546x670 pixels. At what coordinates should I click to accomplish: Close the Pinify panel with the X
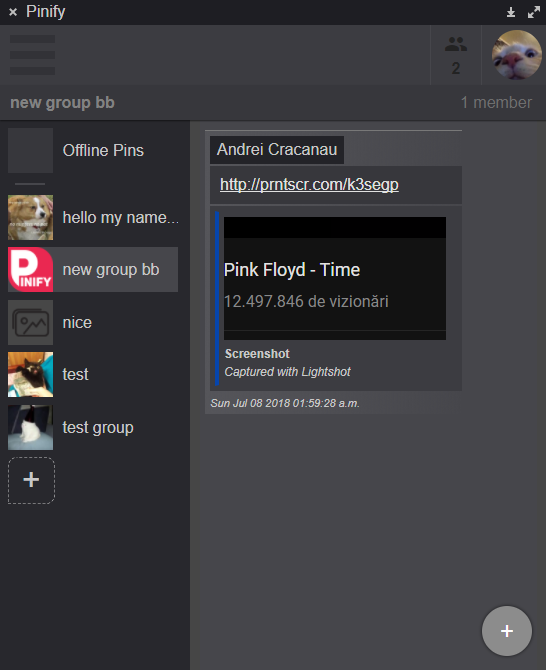pos(13,12)
